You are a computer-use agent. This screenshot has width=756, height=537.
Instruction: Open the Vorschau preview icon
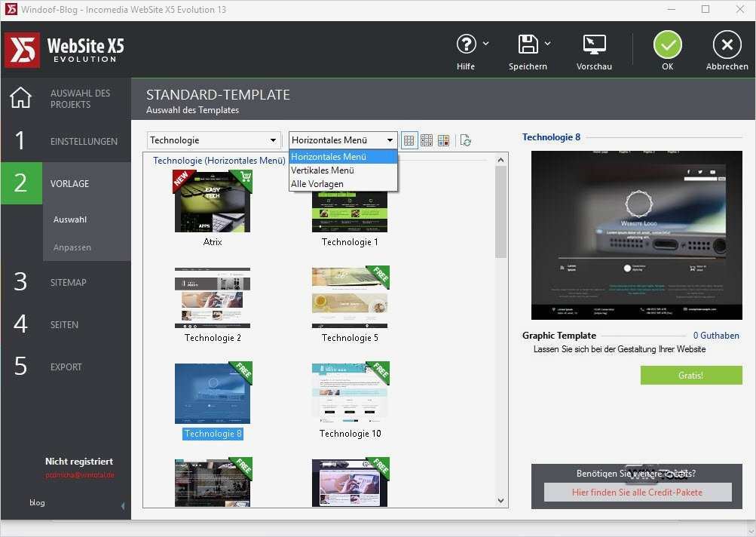[x=594, y=44]
